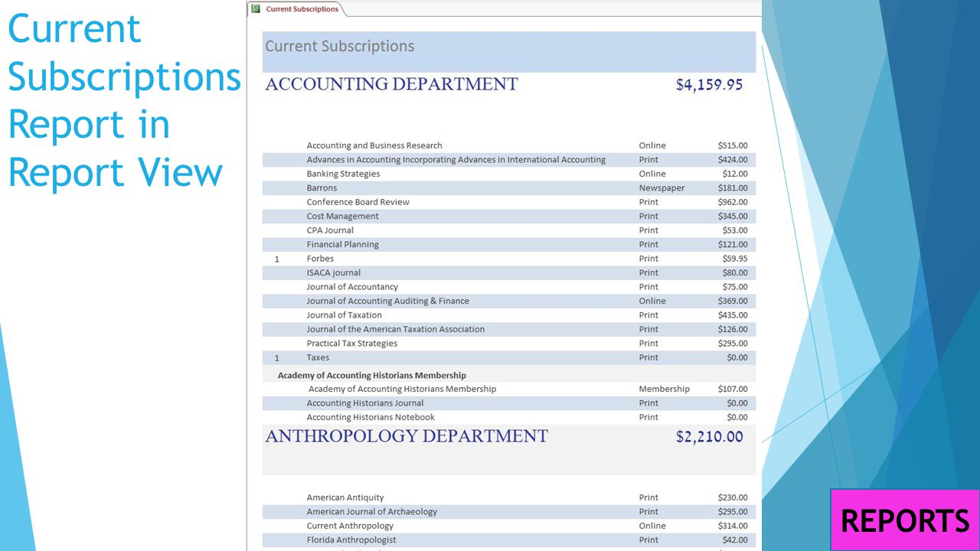980x551 pixels.
Task: Select the Taxes title
Action: click(x=318, y=357)
